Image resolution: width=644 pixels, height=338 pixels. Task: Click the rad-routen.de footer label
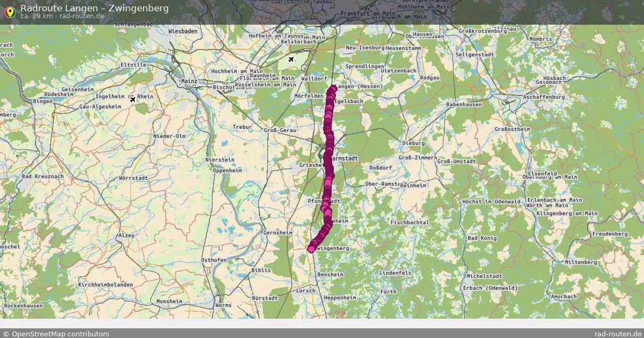[x=618, y=334]
